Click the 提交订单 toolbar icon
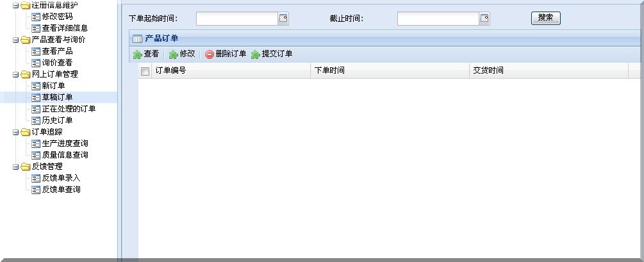The width and height of the screenshot is (644, 262). tap(256, 54)
